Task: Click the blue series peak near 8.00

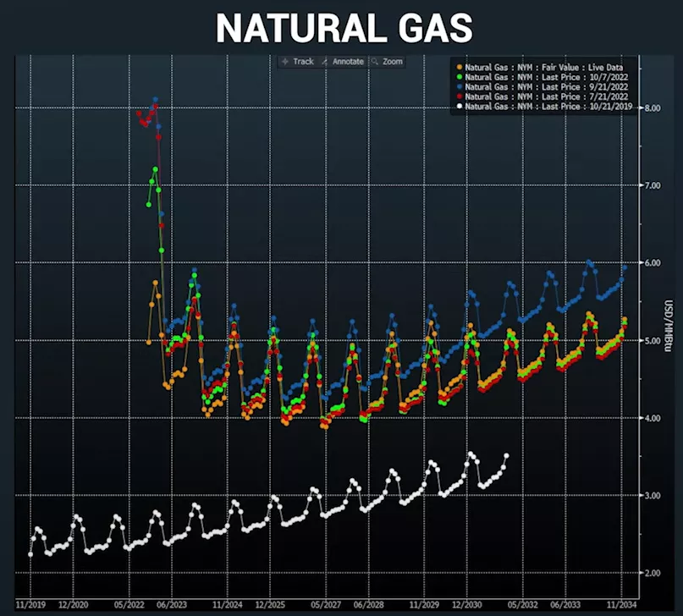Action: 156,100
